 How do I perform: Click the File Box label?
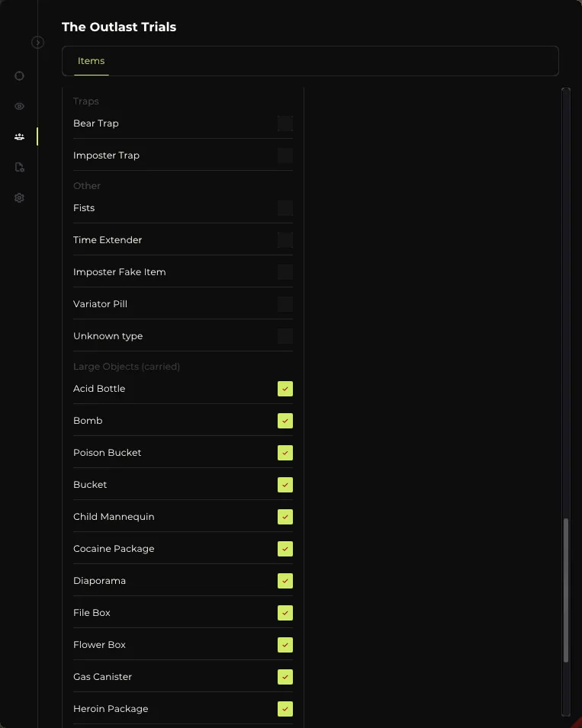(x=92, y=613)
